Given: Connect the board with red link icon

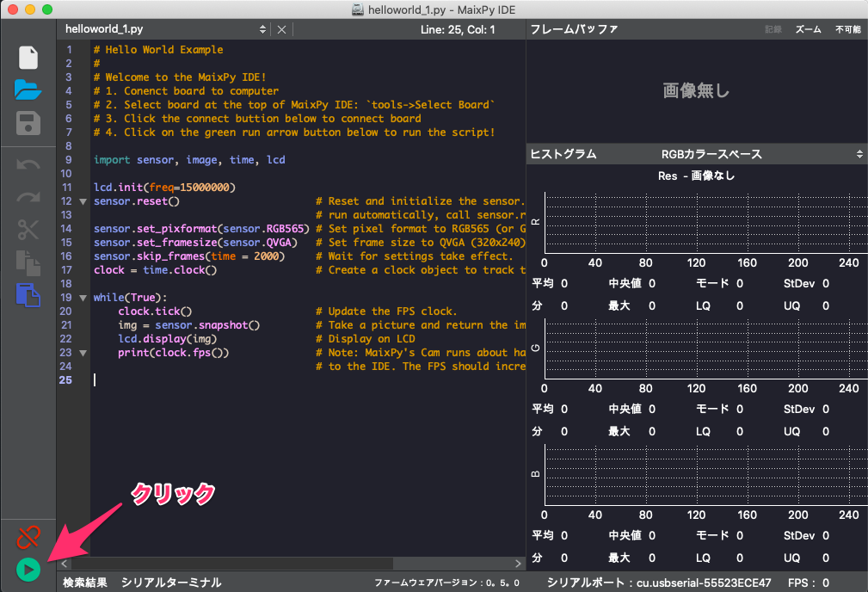Looking at the screenshot, I should tap(28, 538).
